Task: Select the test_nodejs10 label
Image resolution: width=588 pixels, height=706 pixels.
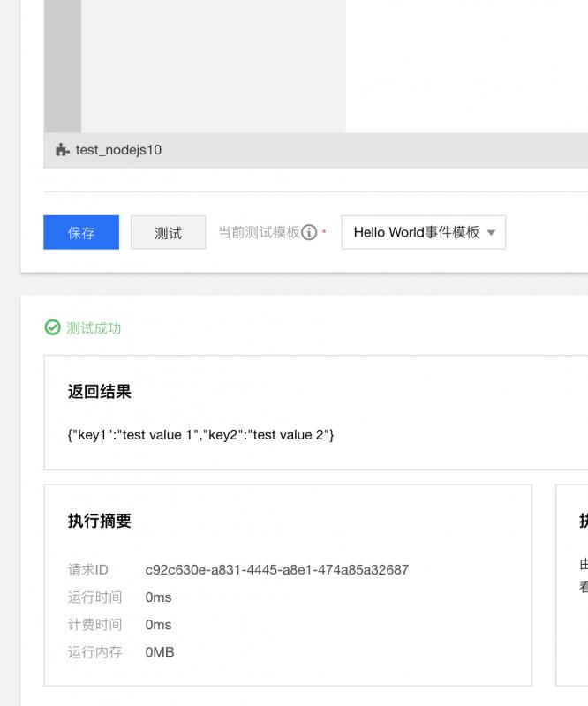Action: click(x=118, y=150)
